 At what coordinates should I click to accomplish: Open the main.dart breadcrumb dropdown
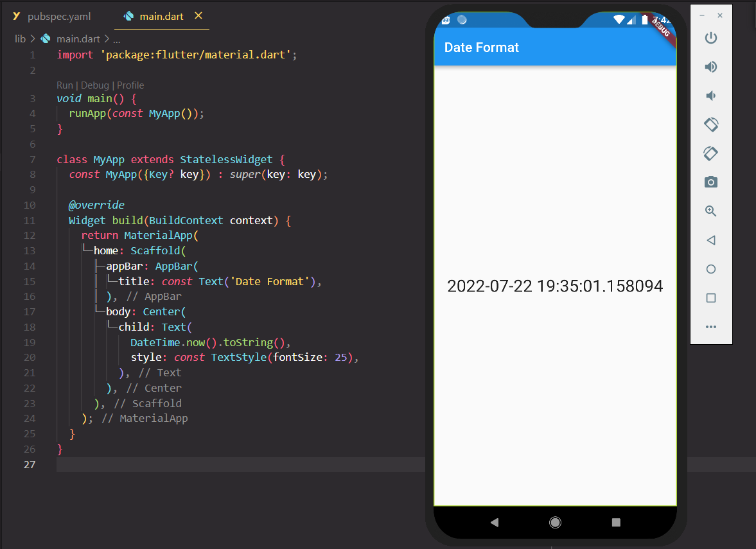pyautogui.click(x=78, y=39)
